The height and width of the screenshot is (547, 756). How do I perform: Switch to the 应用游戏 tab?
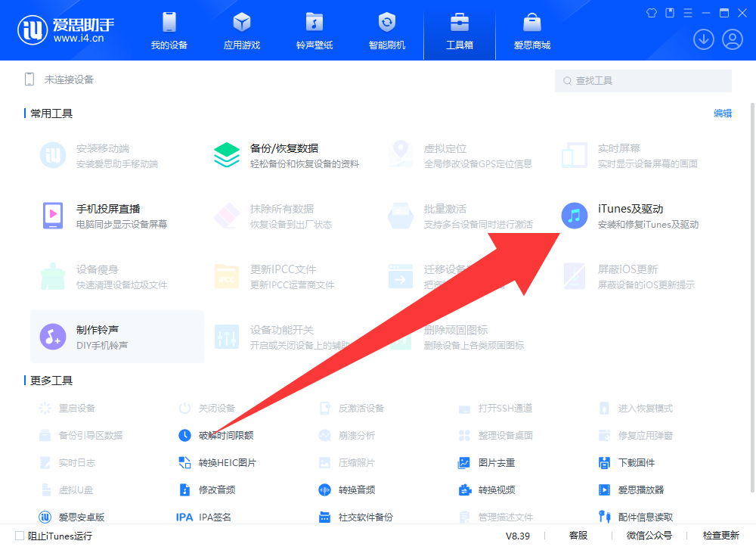pos(242,30)
